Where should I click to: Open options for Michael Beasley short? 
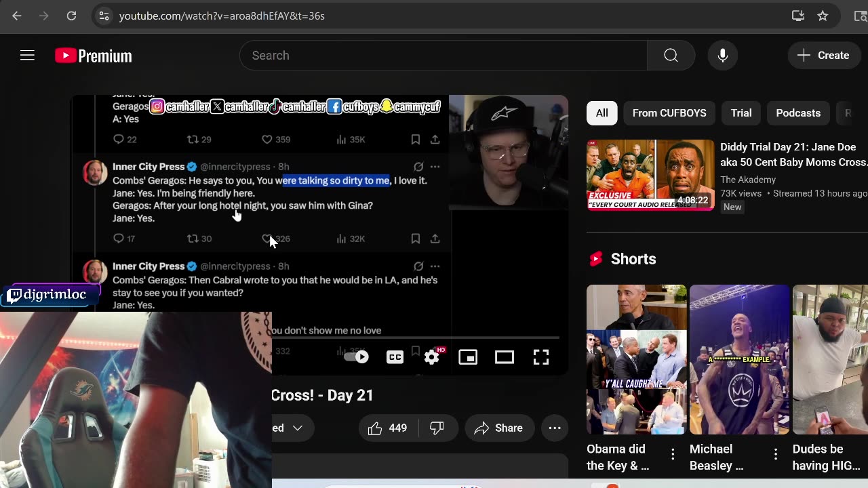click(x=776, y=453)
